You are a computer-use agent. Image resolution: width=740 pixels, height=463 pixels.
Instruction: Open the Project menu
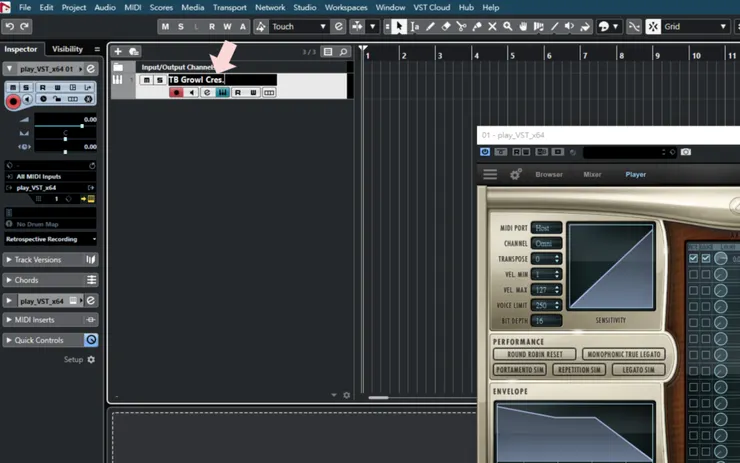[x=74, y=8]
